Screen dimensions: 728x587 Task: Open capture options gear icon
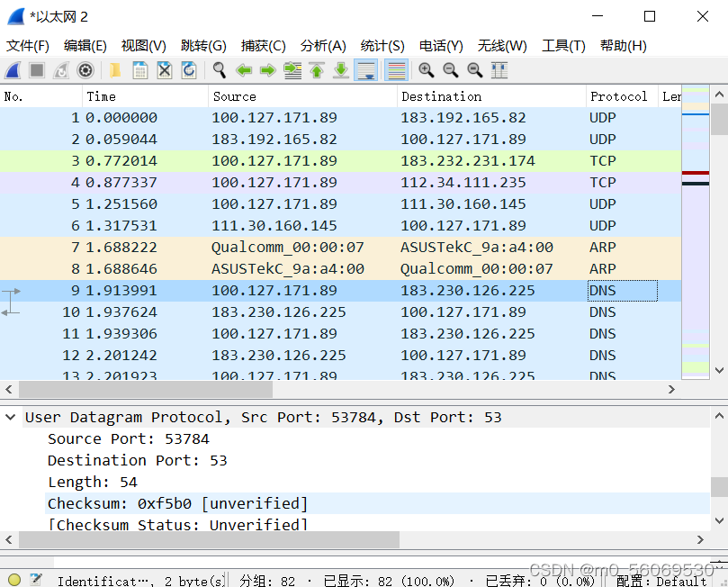point(85,70)
